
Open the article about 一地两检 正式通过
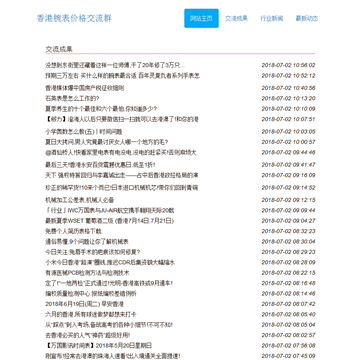pos(109,283)
